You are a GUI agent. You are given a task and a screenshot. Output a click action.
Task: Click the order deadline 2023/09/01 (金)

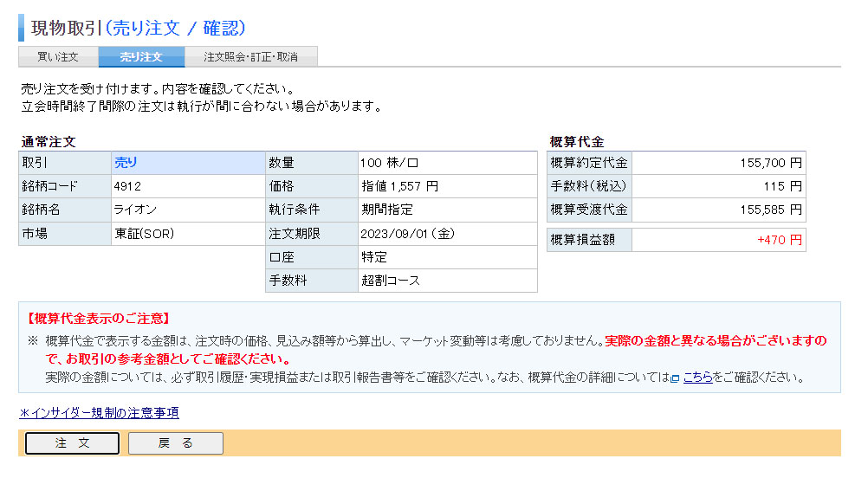(x=408, y=234)
